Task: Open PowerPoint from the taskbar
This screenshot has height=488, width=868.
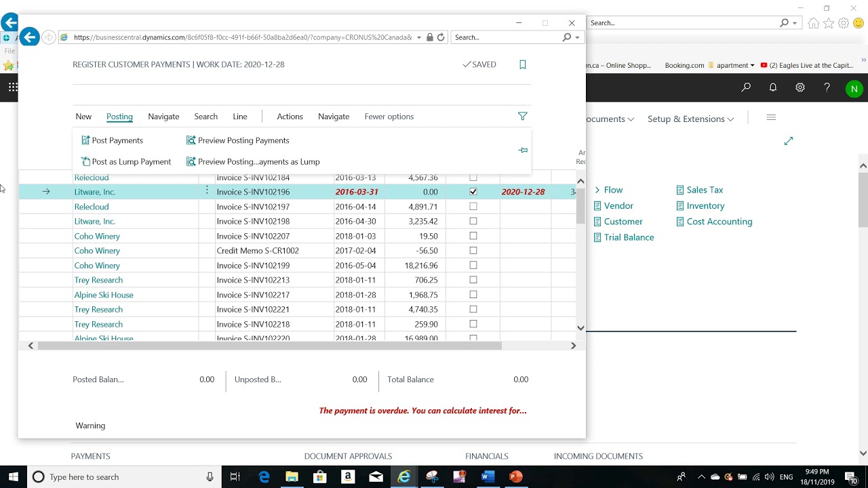Action: [x=515, y=477]
